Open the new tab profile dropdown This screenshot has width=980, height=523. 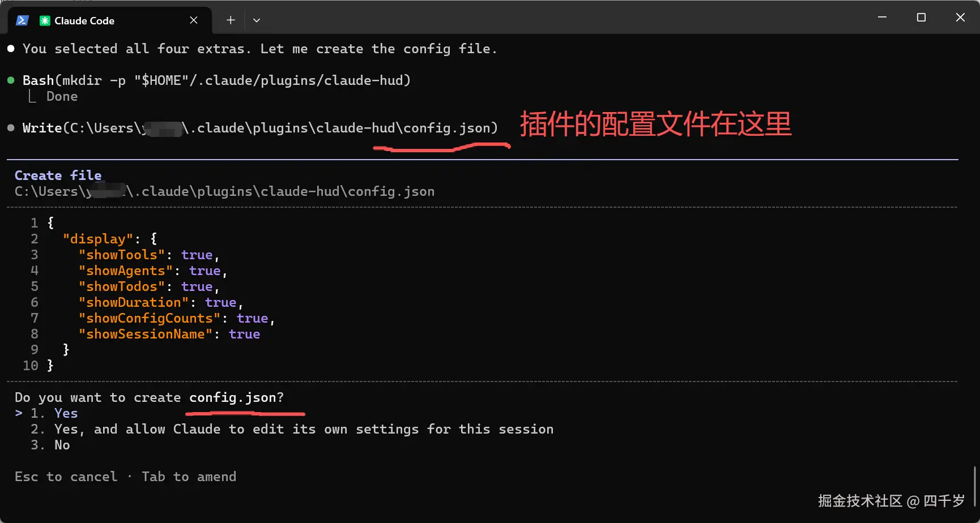click(257, 20)
